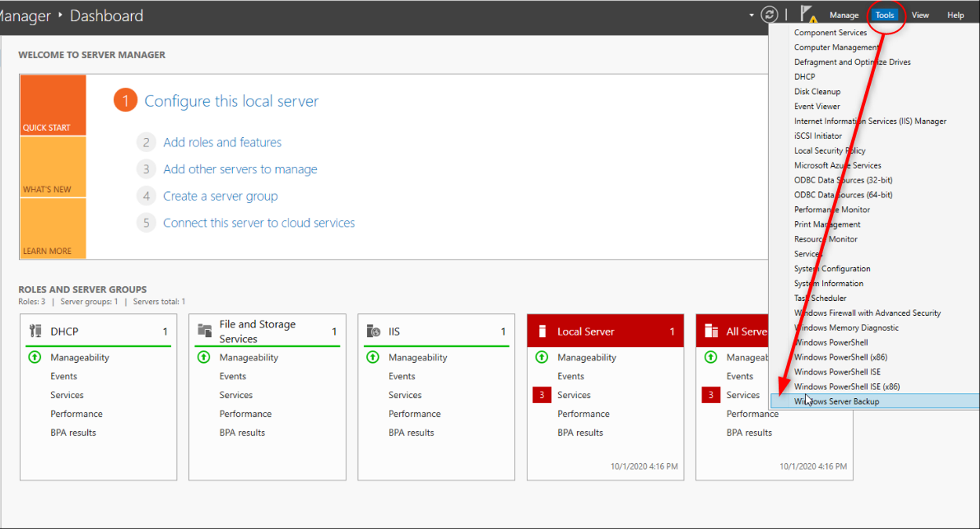Click Add roles and features link

click(x=222, y=143)
